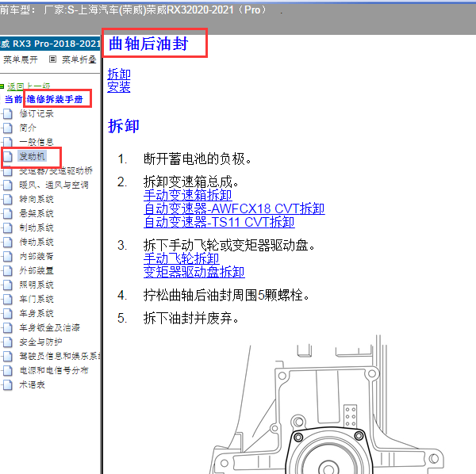Click the 安全与防护 page icon
Viewport: 476px width, 474px height.
8,342
